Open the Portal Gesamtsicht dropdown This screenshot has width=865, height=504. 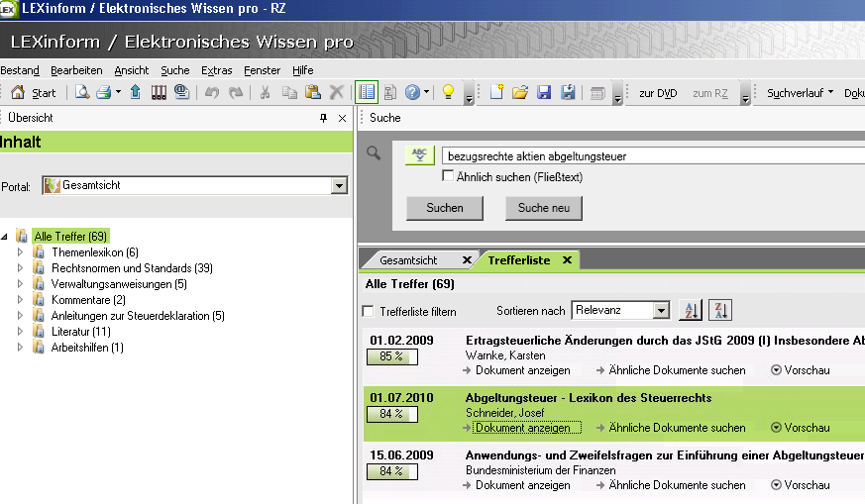pyautogui.click(x=339, y=186)
